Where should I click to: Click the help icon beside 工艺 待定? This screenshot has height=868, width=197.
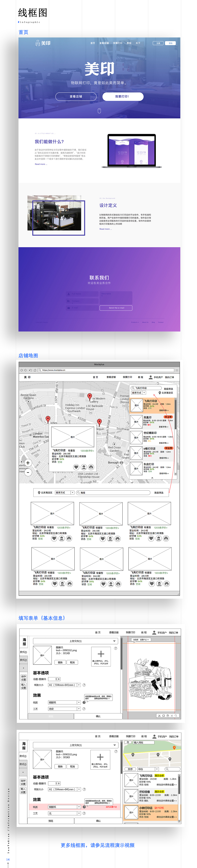click(84, 709)
